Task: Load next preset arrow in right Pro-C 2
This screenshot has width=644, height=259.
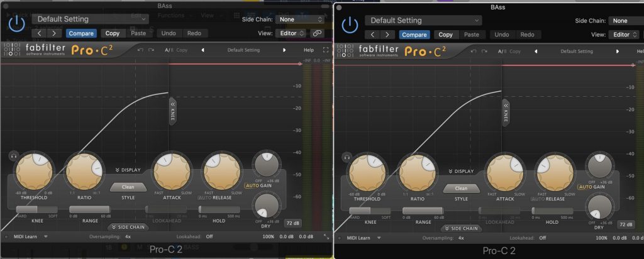Action: tap(618, 52)
